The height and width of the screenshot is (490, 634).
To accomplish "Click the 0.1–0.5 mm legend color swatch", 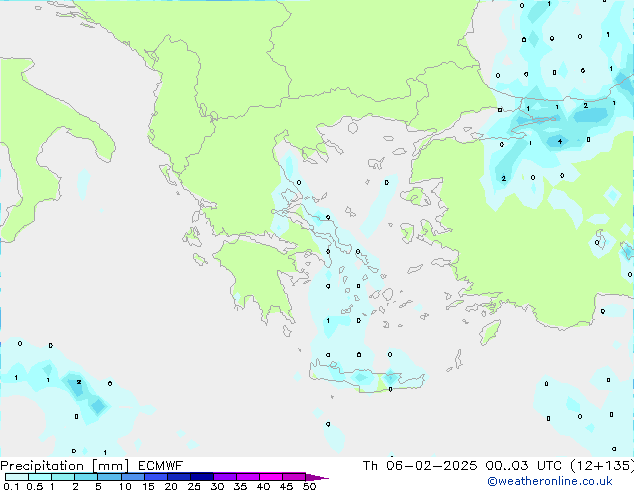I will (x=17, y=477).
